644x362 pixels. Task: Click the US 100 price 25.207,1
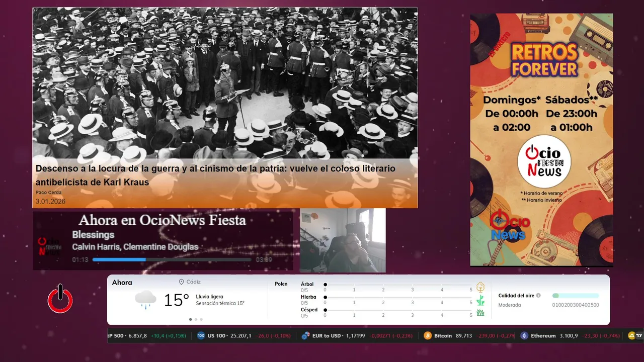pyautogui.click(x=240, y=336)
